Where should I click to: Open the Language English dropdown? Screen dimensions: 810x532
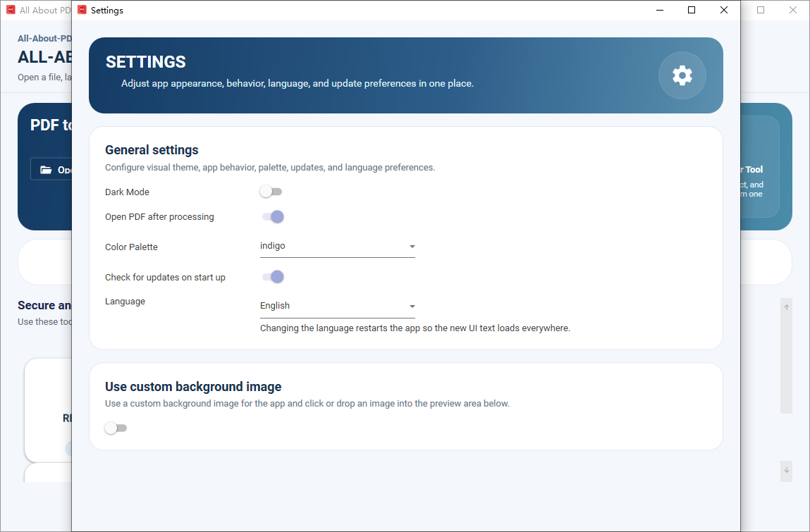tap(338, 307)
